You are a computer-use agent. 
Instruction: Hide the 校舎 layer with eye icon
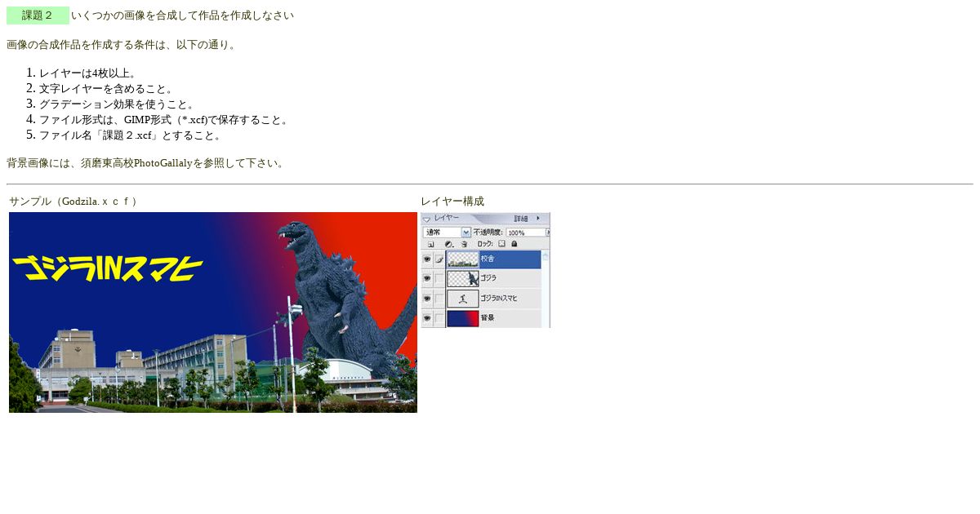(x=427, y=259)
